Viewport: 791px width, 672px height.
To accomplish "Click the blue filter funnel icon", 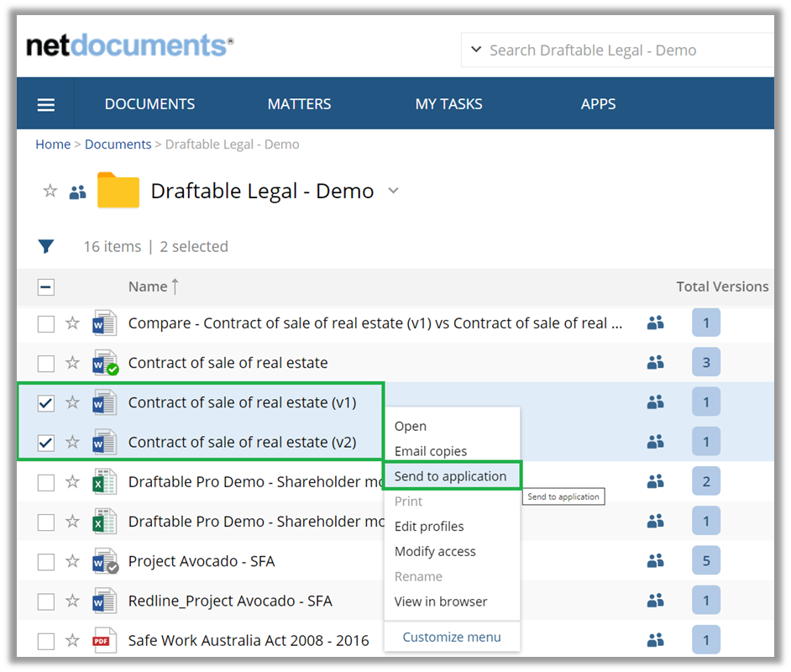I will (46, 245).
